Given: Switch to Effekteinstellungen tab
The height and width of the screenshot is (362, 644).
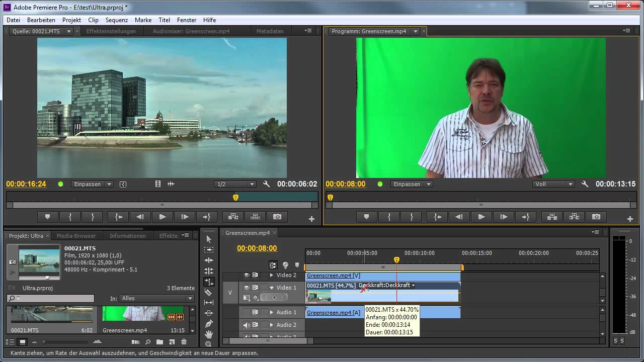Looking at the screenshot, I should (x=111, y=31).
